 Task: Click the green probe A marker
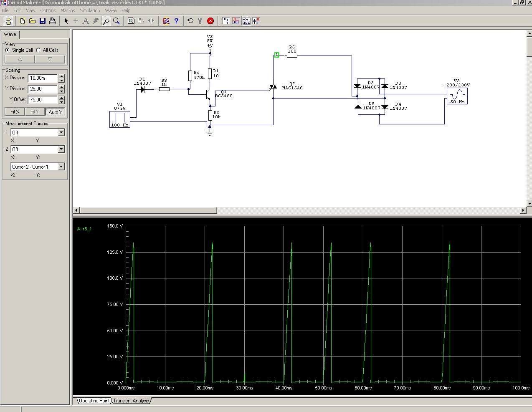(x=276, y=55)
